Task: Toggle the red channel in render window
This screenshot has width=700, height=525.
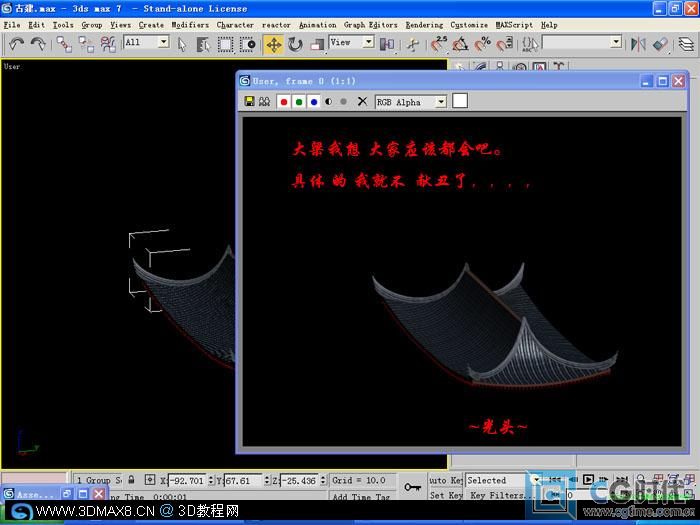Action: tap(283, 102)
